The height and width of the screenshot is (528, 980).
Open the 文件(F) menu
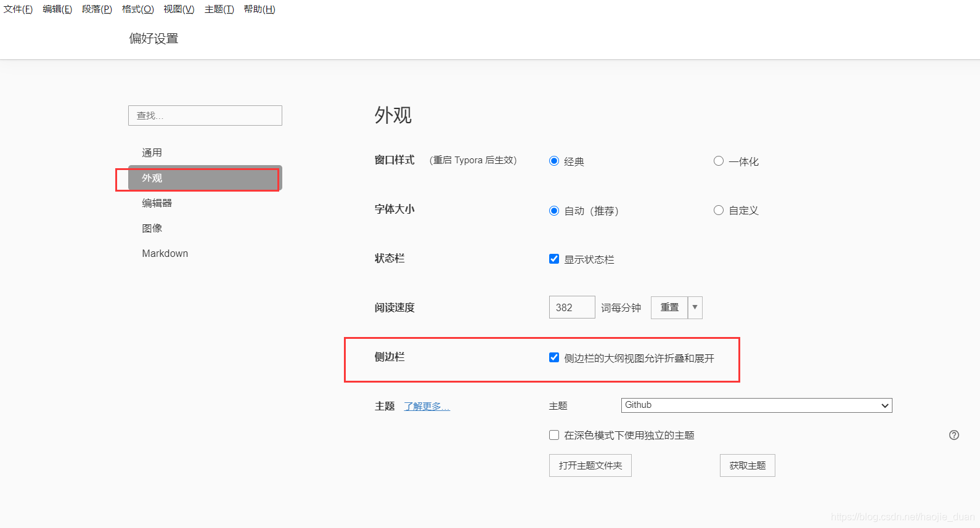coord(18,9)
